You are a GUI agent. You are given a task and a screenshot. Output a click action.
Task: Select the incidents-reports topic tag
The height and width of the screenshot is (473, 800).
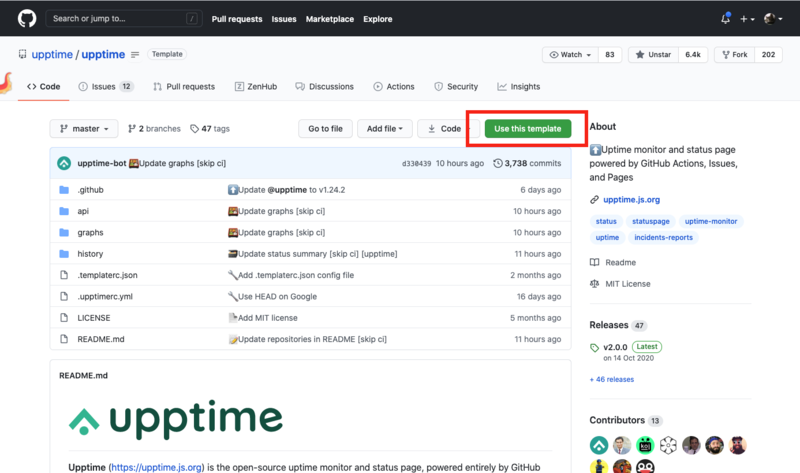[663, 238]
